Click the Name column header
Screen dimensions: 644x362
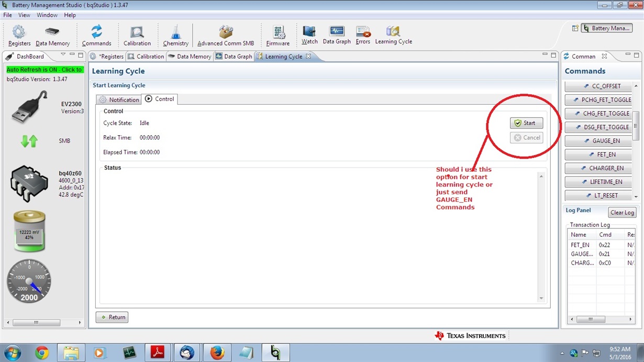click(x=583, y=235)
